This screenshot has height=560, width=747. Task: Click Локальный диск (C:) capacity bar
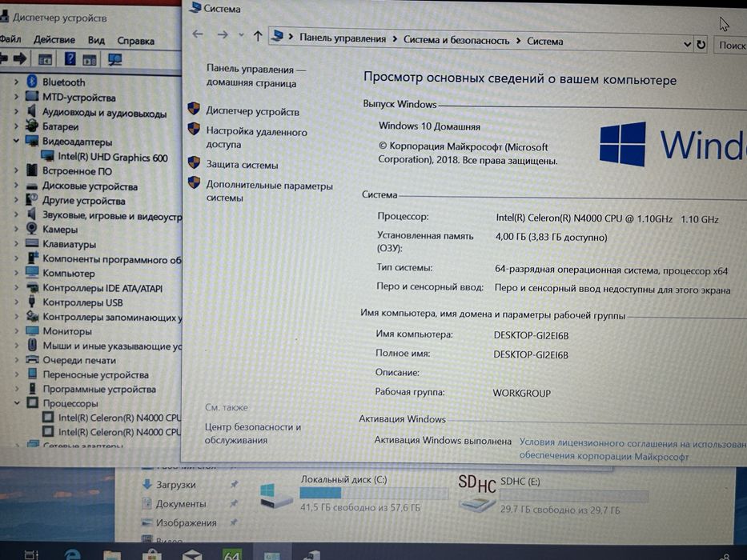point(373,493)
